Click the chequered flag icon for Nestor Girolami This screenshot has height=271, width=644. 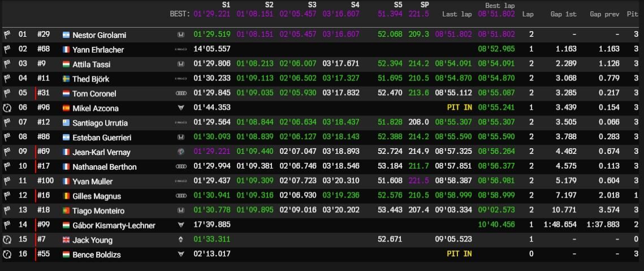tap(7, 35)
